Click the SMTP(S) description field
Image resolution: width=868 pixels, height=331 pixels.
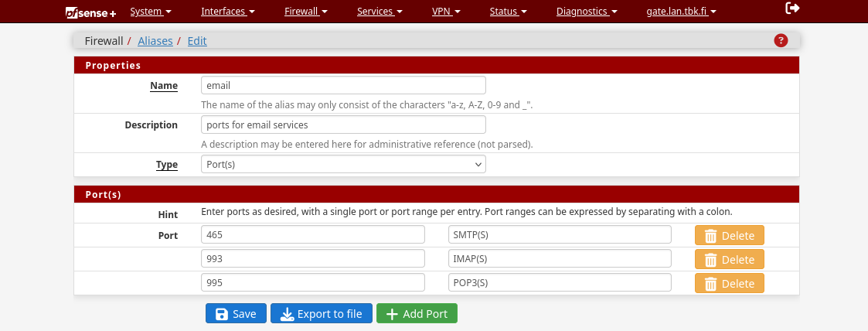click(560, 234)
